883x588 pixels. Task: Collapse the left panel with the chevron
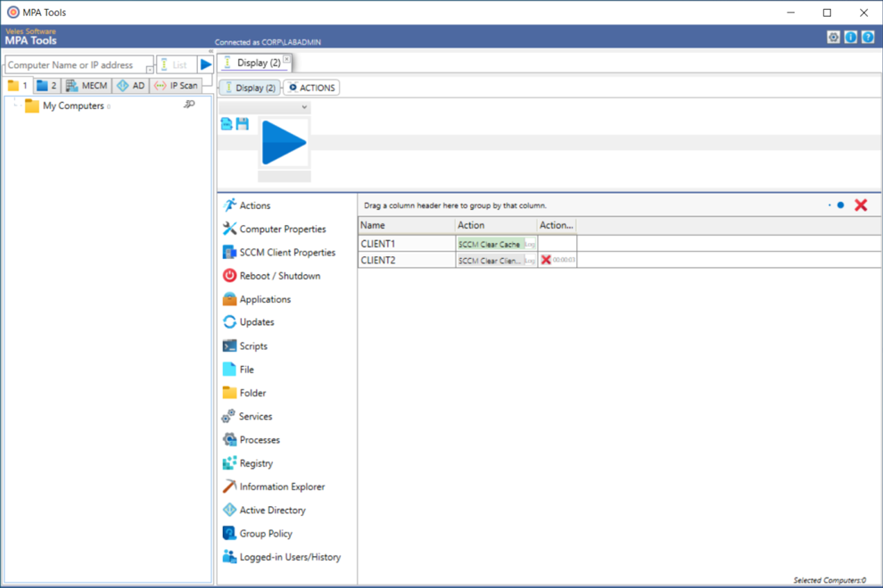pyautogui.click(x=211, y=51)
